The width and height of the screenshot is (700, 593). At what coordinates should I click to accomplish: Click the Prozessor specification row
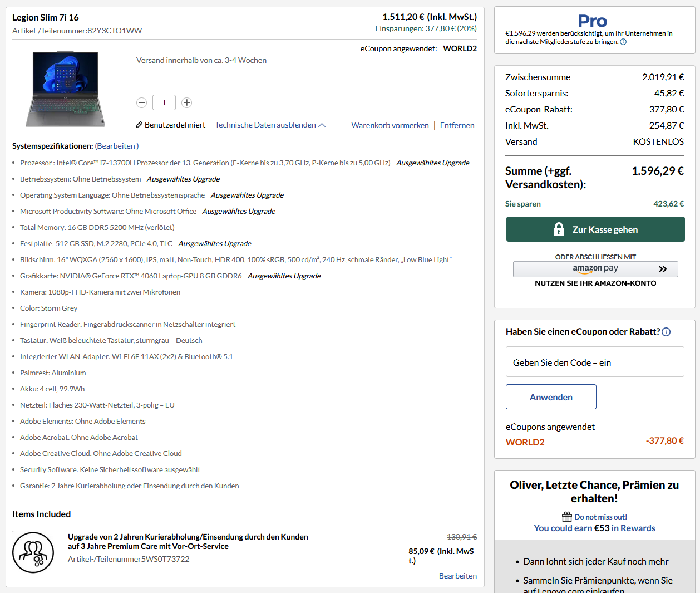(x=244, y=163)
